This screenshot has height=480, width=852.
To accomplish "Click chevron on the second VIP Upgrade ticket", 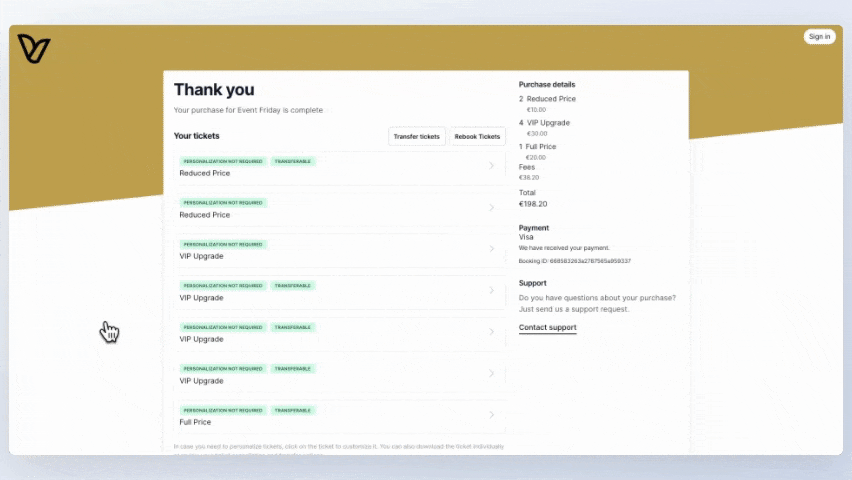I will (491, 291).
